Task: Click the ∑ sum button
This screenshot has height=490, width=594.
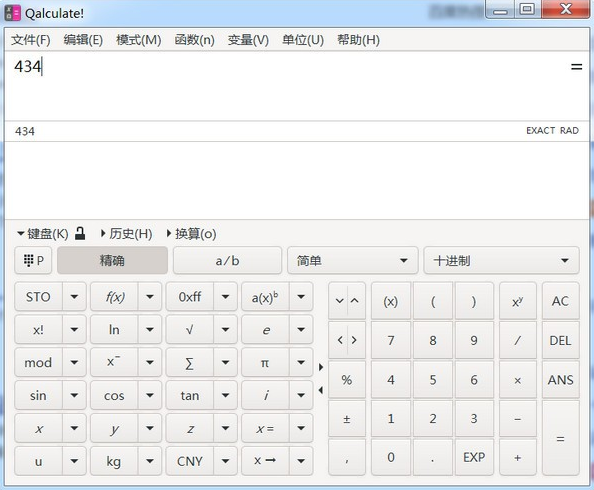Action: click(190, 363)
